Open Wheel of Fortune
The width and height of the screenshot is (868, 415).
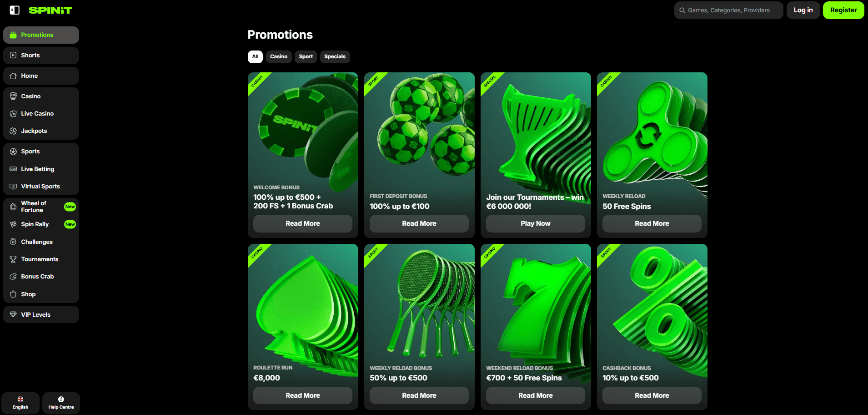coord(34,207)
